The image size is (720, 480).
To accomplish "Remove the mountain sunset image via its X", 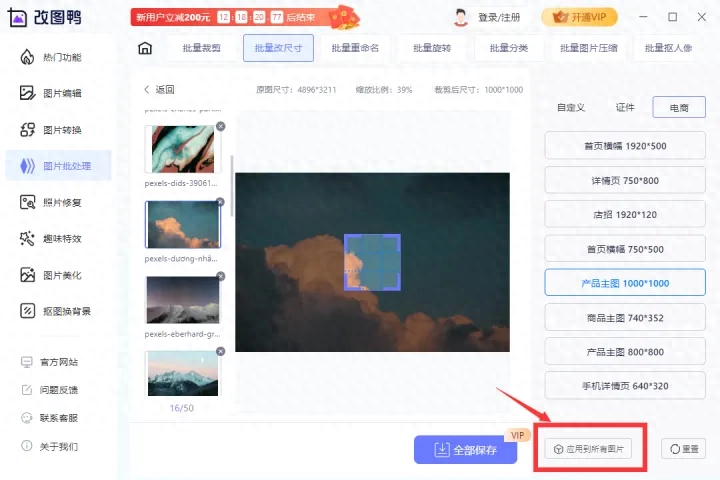I will [x=221, y=351].
